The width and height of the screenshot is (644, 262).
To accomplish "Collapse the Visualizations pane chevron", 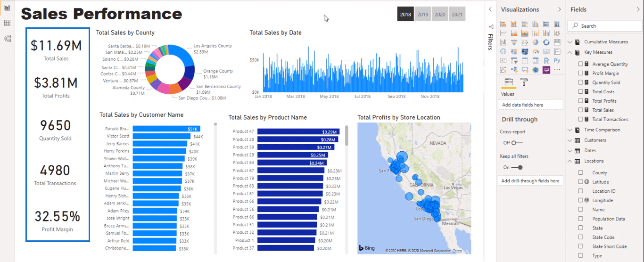I will tap(559, 9).
